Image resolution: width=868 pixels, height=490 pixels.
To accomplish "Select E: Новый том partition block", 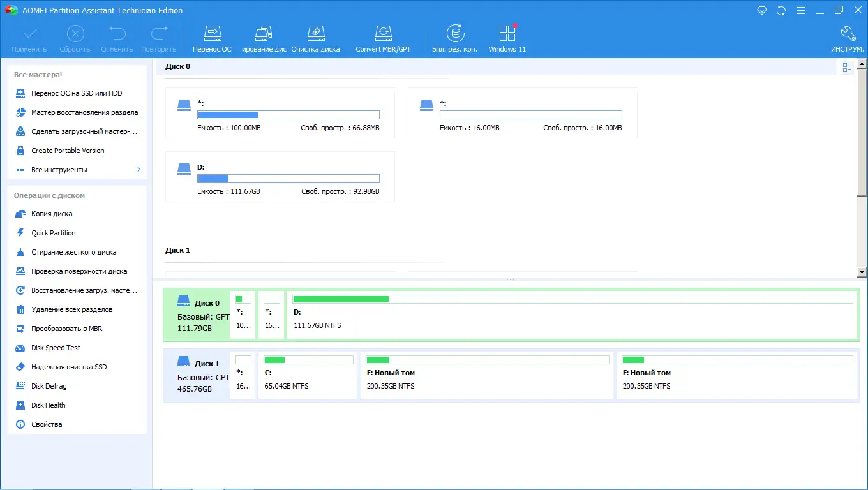I will coord(487,375).
